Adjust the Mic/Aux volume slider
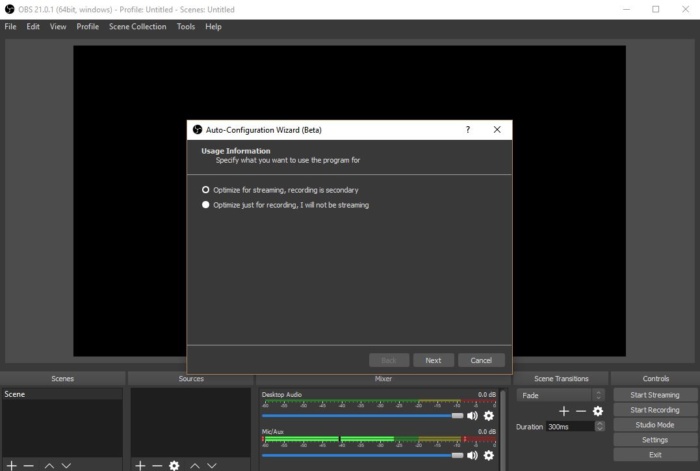The width and height of the screenshot is (700, 471). click(362, 455)
